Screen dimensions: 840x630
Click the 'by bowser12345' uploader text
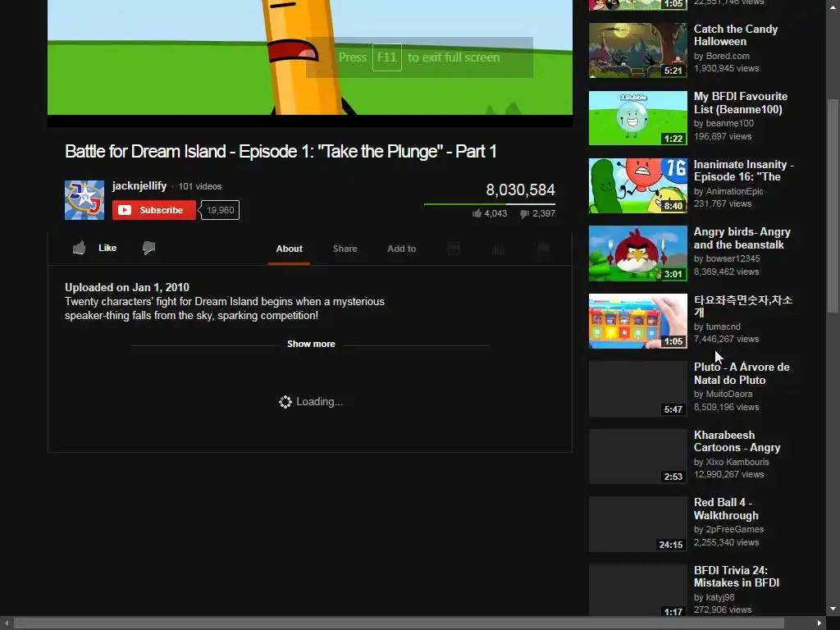[x=727, y=258]
